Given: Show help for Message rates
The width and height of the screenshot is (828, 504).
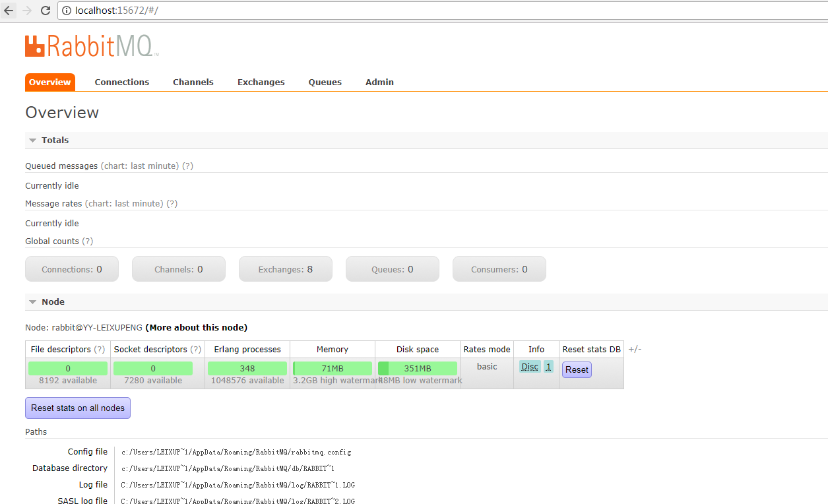Looking at the screenshot, I should click(x=172, y=204).
